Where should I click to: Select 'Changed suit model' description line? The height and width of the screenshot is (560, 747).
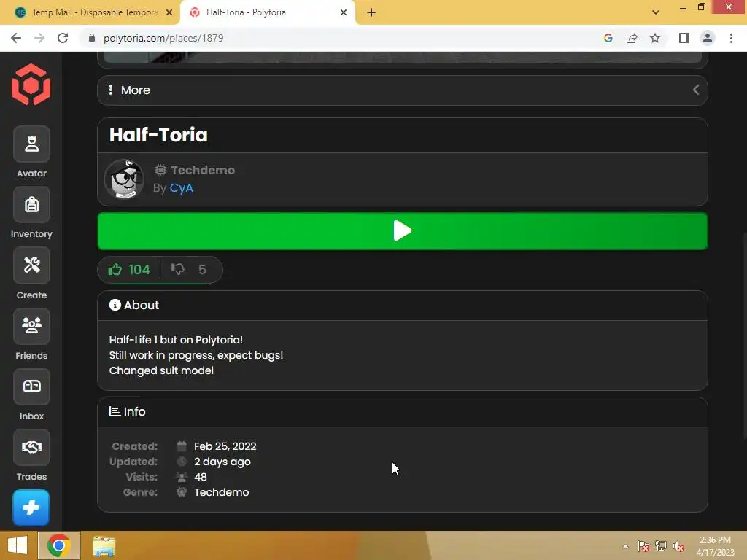click(x=161, y=370)
